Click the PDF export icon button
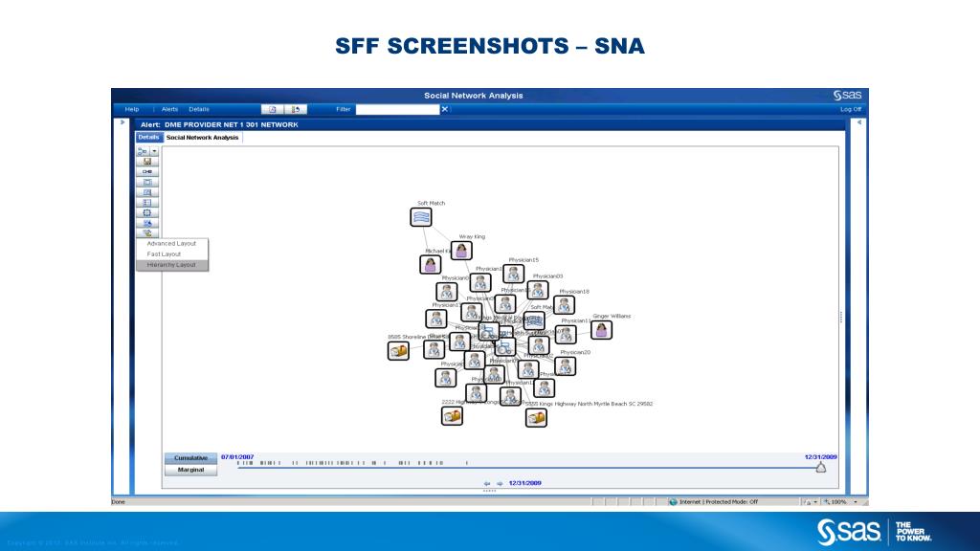980x551 pixels. point(272,109)
